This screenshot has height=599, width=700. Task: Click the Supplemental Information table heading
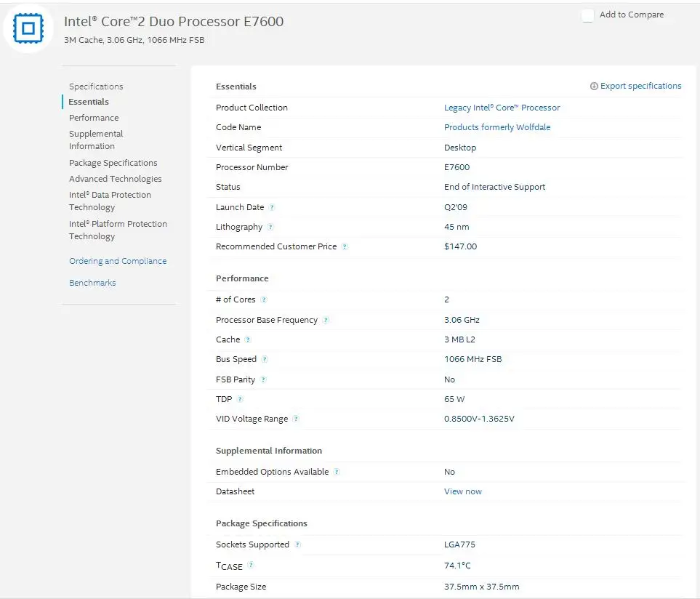coord(269,451)
